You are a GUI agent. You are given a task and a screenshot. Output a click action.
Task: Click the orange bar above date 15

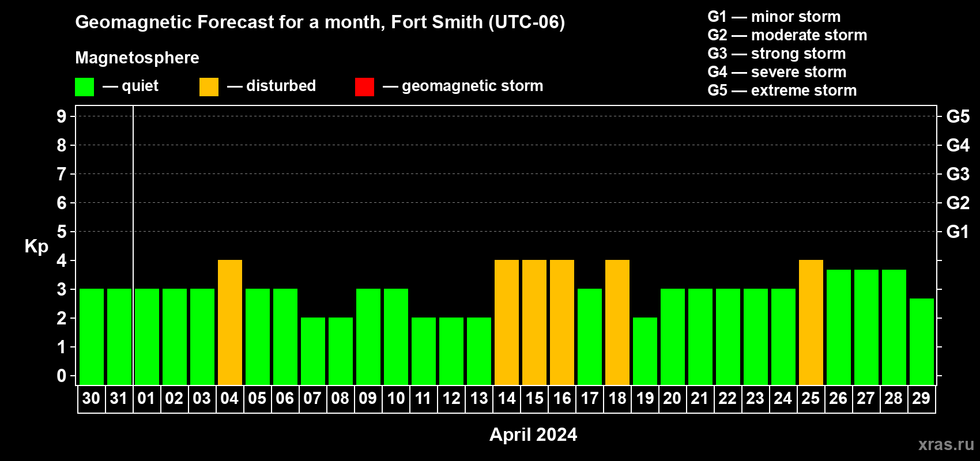534,322
